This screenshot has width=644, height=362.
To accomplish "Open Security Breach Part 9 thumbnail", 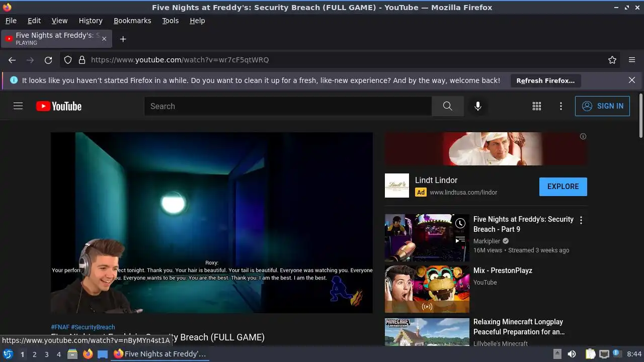I will [427, 238].
